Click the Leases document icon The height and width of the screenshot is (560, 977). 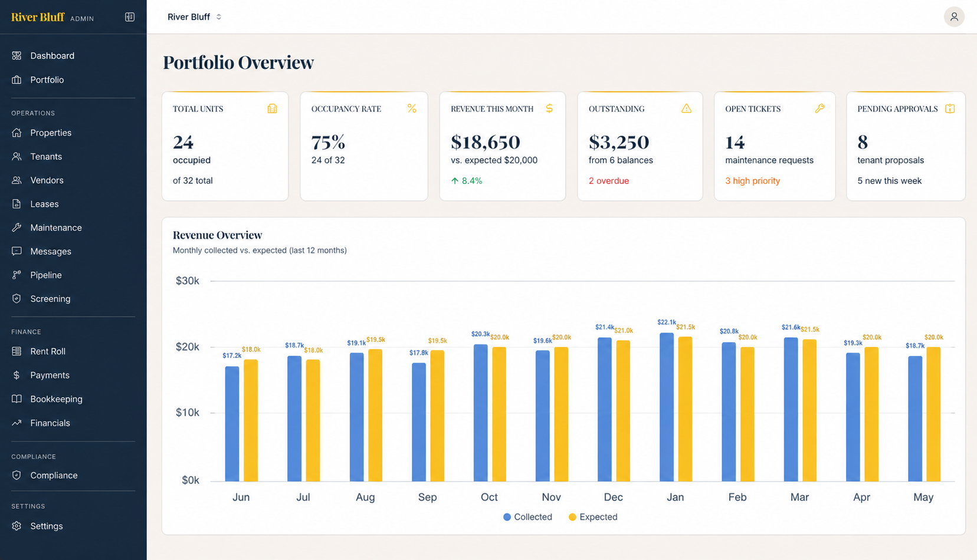tap(17, 204)
